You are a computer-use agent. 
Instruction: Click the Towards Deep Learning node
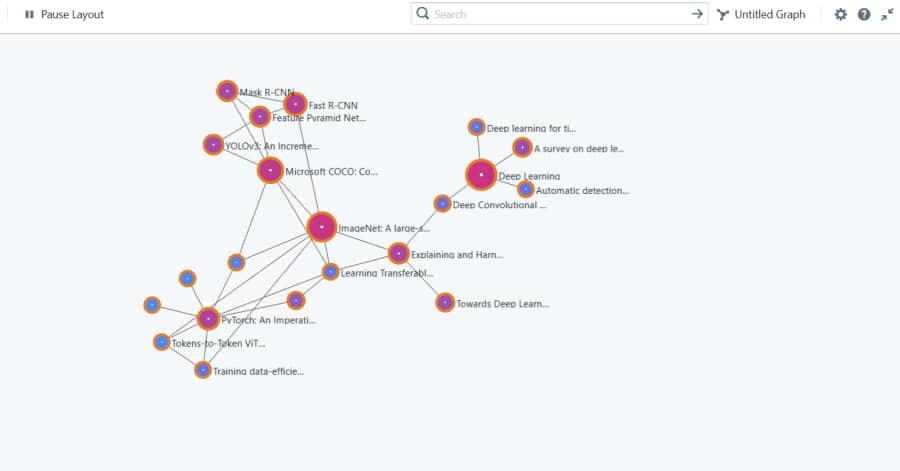point(445,302)
